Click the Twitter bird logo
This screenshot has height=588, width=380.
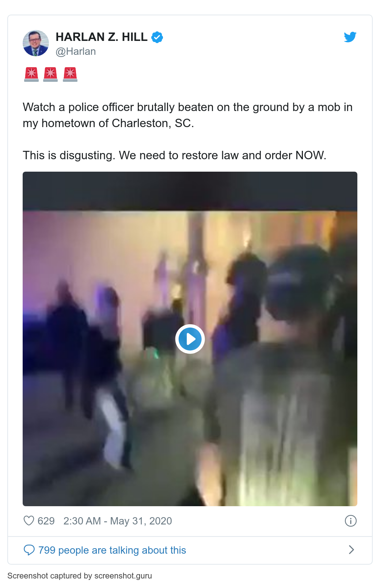(350, 37)
